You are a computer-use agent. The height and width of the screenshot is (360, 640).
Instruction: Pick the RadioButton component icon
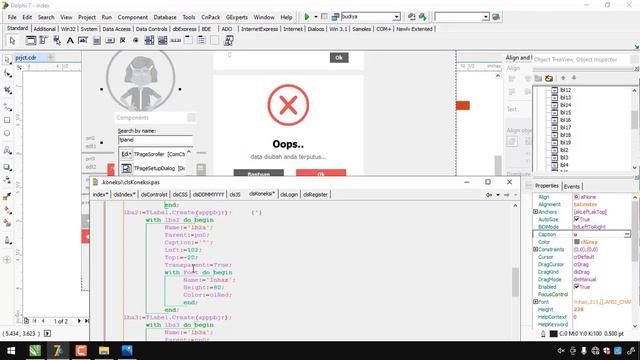click(136, 40)
